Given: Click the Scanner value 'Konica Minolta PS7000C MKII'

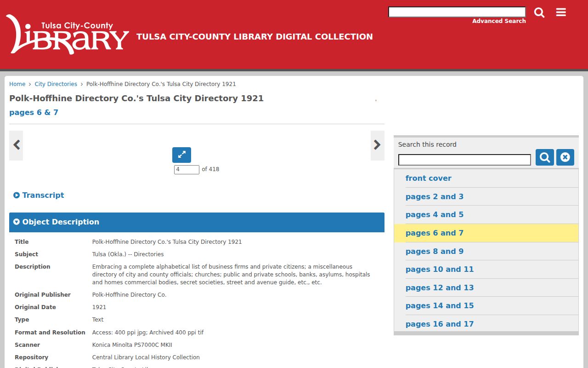Looking at the screenshot, I should (x=132, y=345).
